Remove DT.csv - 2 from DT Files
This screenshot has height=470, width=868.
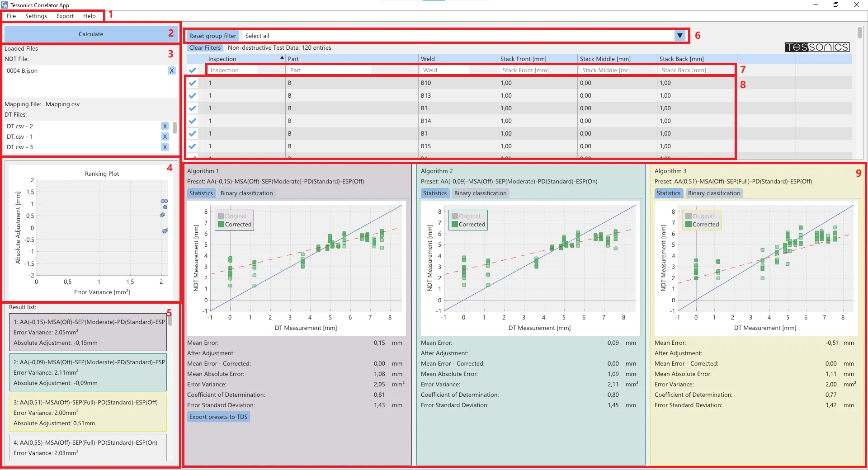pyautogui.click(x=165, y=126)
